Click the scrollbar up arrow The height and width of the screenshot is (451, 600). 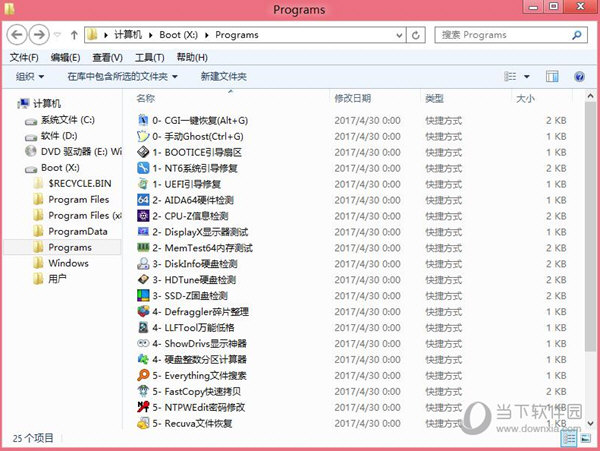[x=590, y=96]
